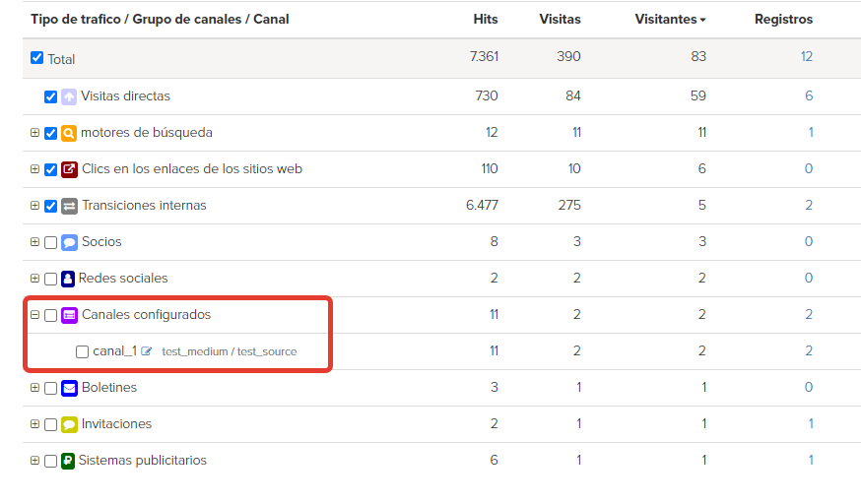The image size is (861, 504).
Task: Enable the Redes sociales checkbox
Action: [x=50, y=279]
